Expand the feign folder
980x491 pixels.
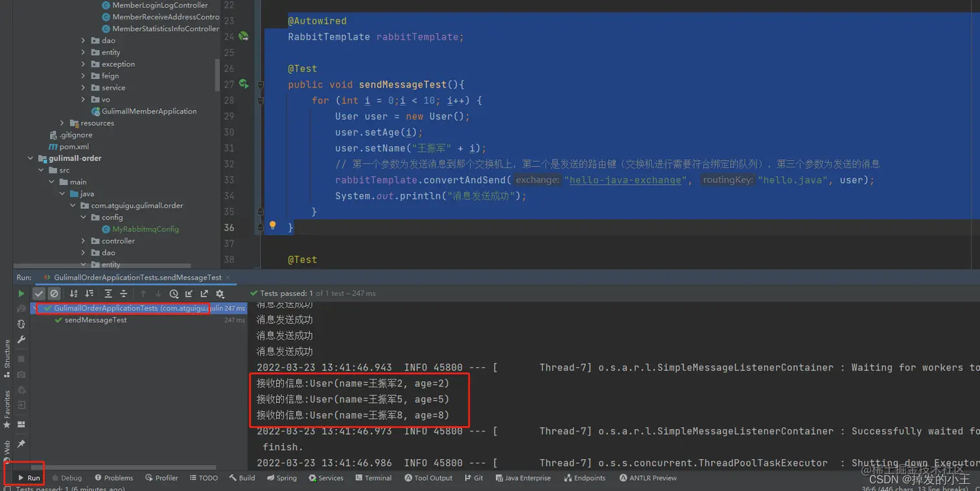click(x=84, y=76)
